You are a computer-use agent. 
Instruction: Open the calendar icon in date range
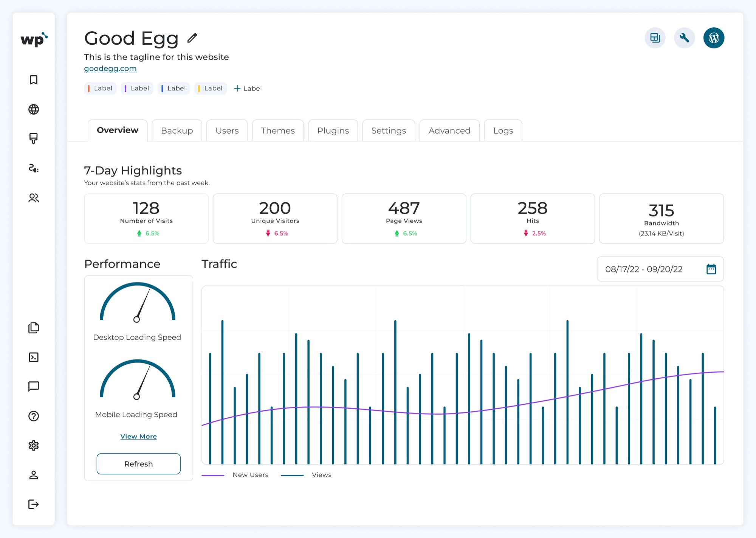pyautogui.click(x=711, y=269)
